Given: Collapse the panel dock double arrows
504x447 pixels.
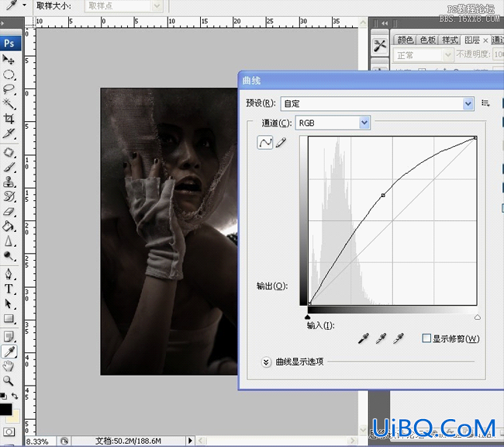Looking at the screenshot, I should 385,23.
